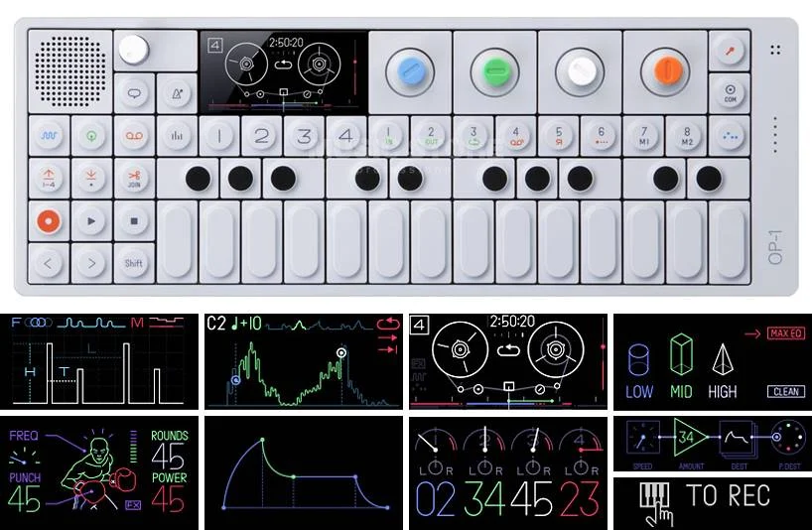Click the orange rotary encoder knob
The image size is (812, 530).
pyautogui.click(x=663, y=72)
